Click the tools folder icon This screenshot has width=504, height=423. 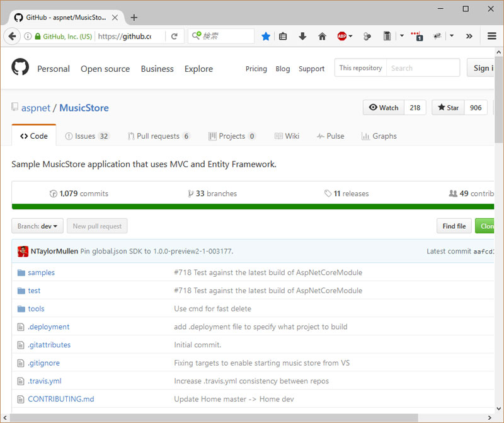[21, 309]
